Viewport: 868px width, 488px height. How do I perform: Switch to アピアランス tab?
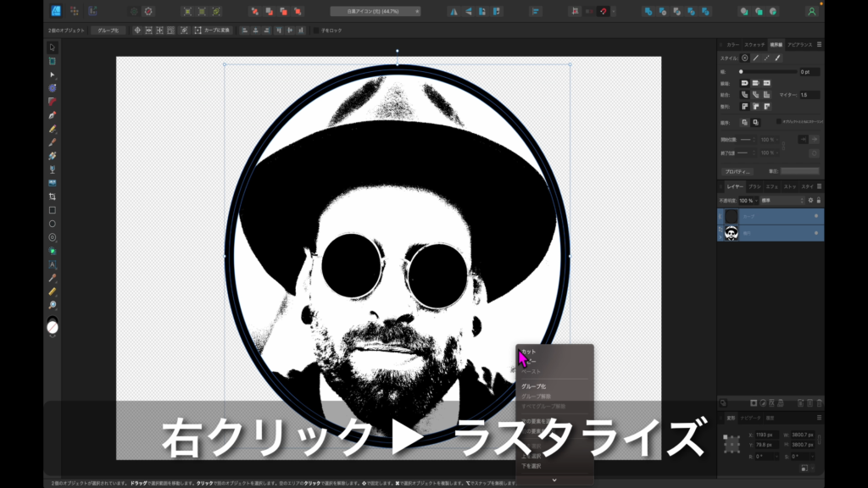pyautogui.click(x=800, y=45)
